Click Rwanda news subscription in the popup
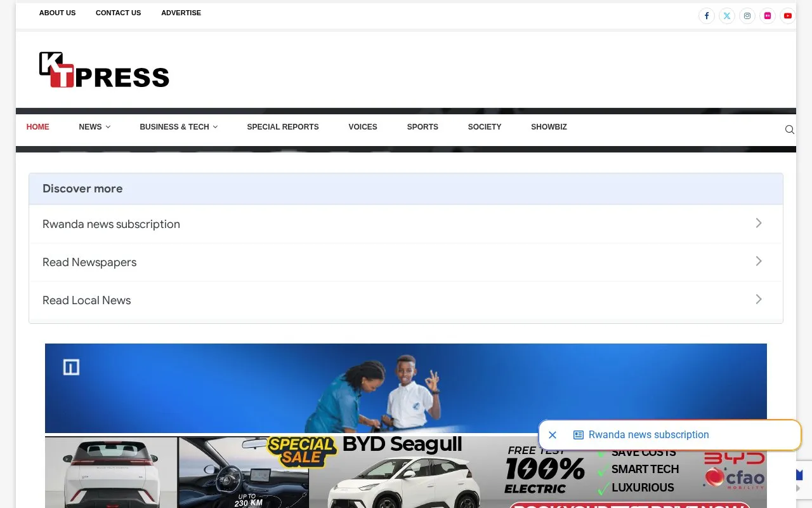Screen dimensions: 812x508 click(648, 435)
